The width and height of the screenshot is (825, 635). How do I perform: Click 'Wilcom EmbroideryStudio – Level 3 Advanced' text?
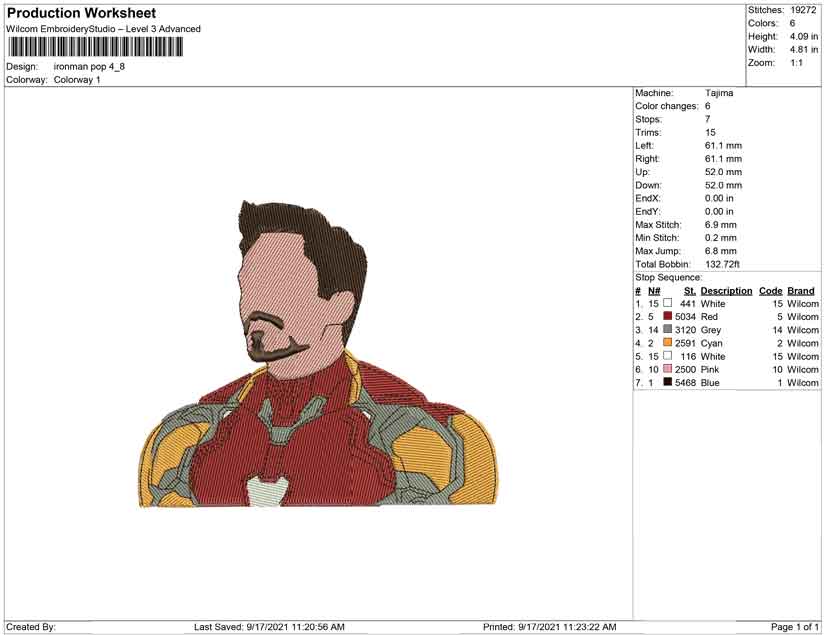(103, 29)
